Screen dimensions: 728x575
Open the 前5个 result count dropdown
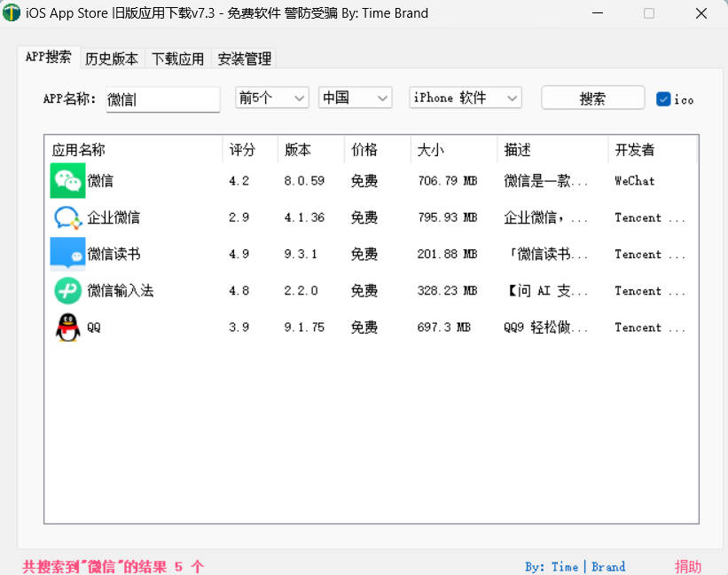pyautogui.click(x=272, y=98)
